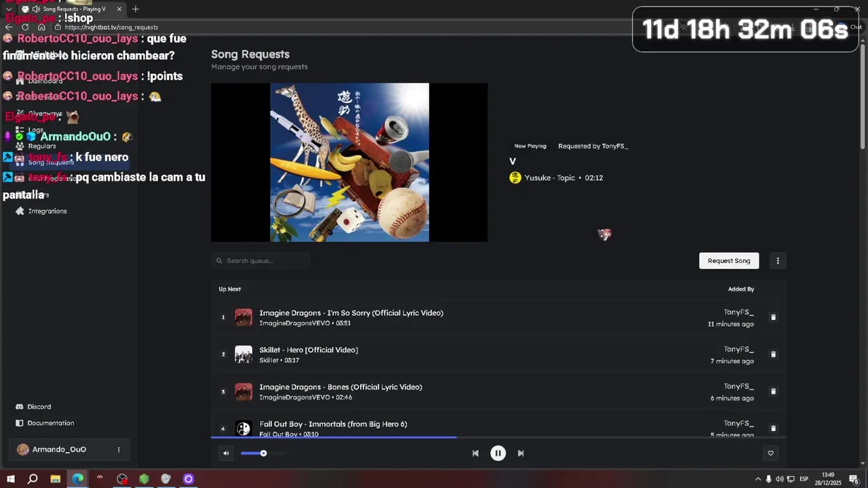Click the "Yusuke - Topic" channel name
Viewport: 868px width, 488px height.
point(549,178)
